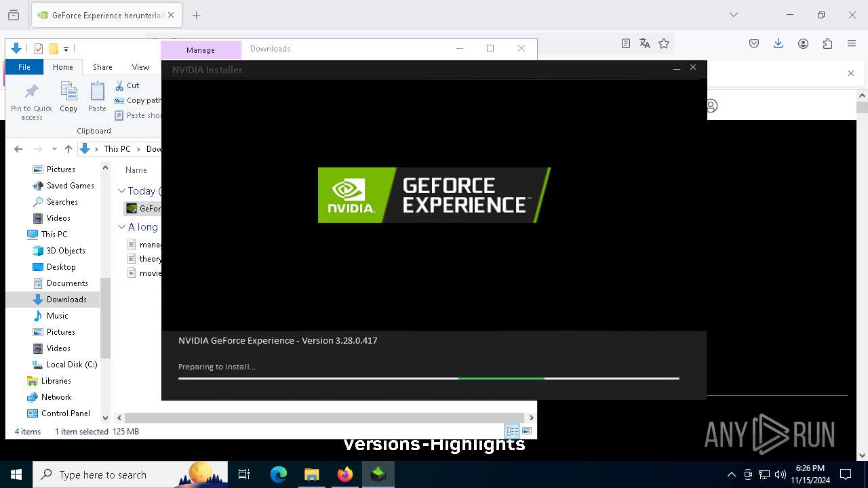Screen dimensions: 868x488
Task: Select Searches in navigation pane
Action: click(62, 202)
